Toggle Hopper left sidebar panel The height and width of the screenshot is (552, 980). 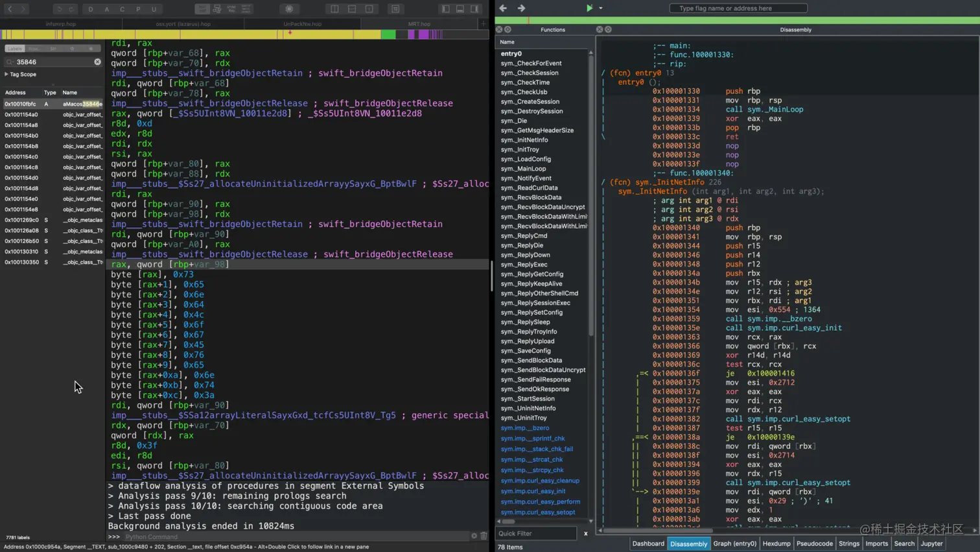pyautogui.click(x=446, y=9)
